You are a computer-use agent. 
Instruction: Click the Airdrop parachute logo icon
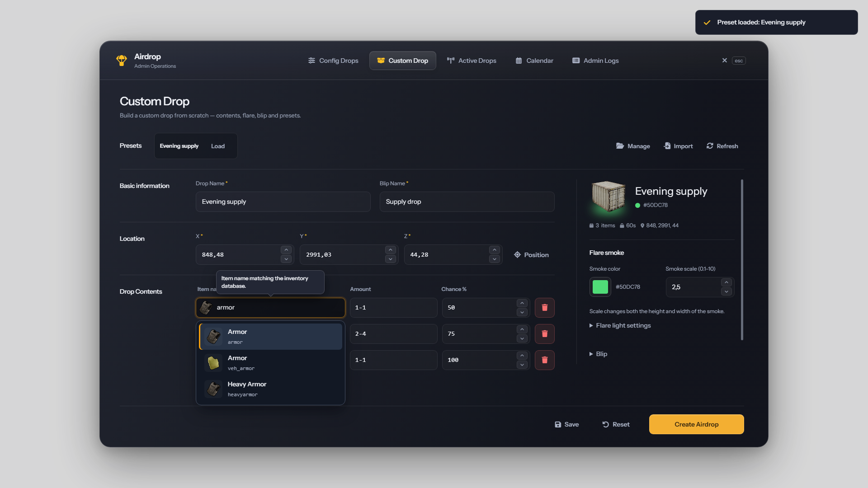click(x=121, y=61)
